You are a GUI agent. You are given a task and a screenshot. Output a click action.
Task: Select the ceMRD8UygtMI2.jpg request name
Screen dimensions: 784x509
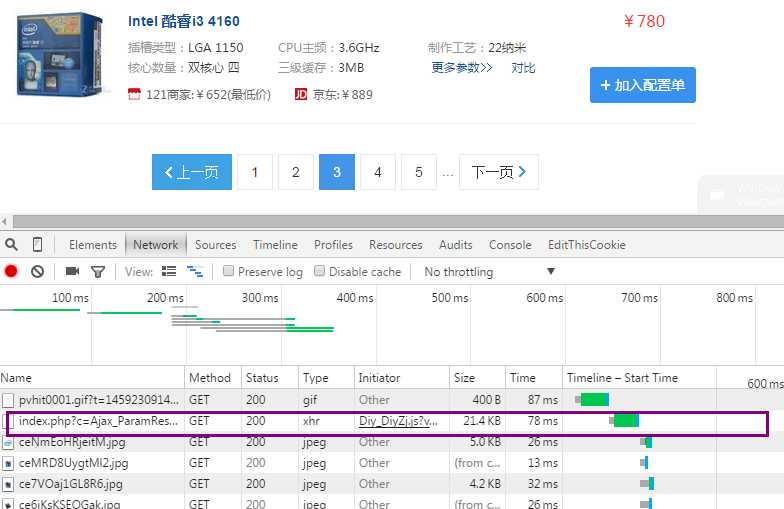(x=74, y=464)
